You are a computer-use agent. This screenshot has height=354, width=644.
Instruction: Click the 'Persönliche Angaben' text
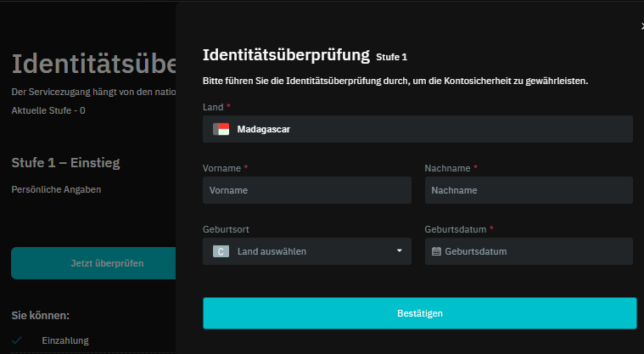tap(56, 189)
